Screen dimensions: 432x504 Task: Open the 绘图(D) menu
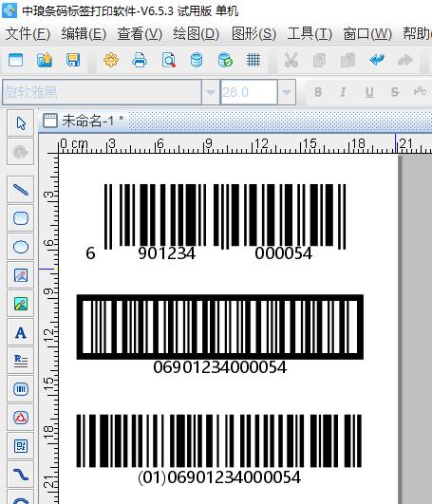(197, 34)
